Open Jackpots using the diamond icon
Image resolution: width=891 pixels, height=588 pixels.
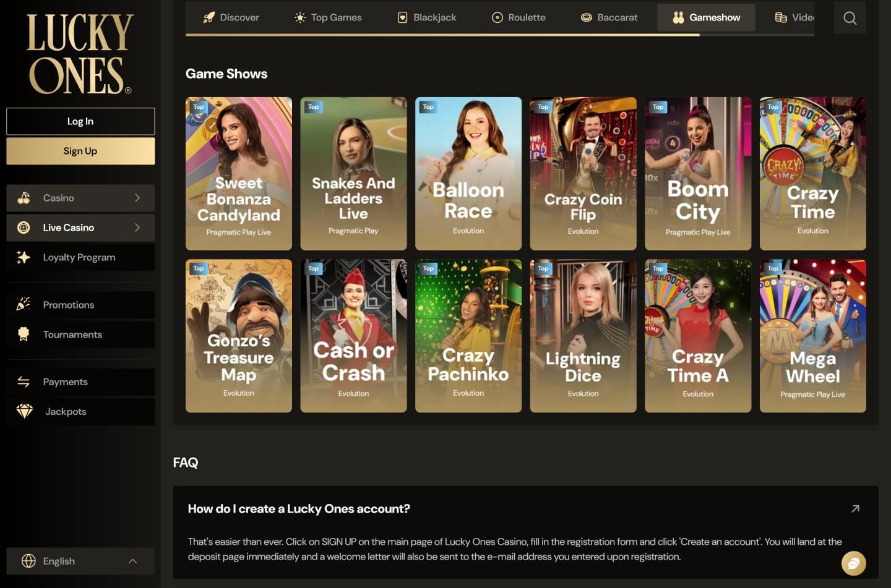point(23,411)
